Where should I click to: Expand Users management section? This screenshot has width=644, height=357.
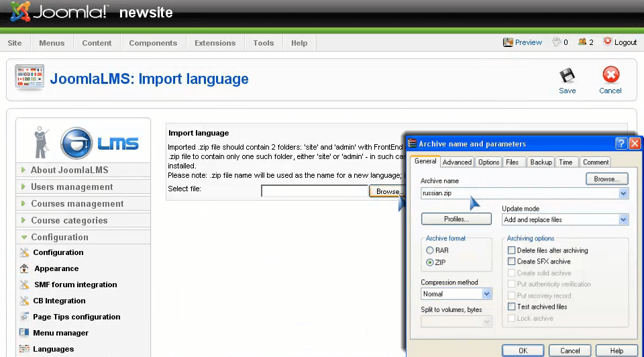coord(83,187)
